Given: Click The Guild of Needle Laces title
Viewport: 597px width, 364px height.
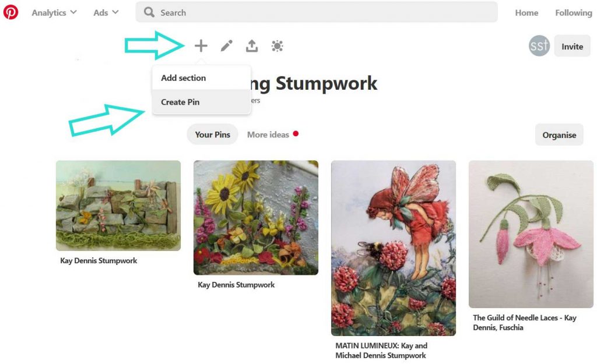Looking at the screenshot, I should [524, 323].
